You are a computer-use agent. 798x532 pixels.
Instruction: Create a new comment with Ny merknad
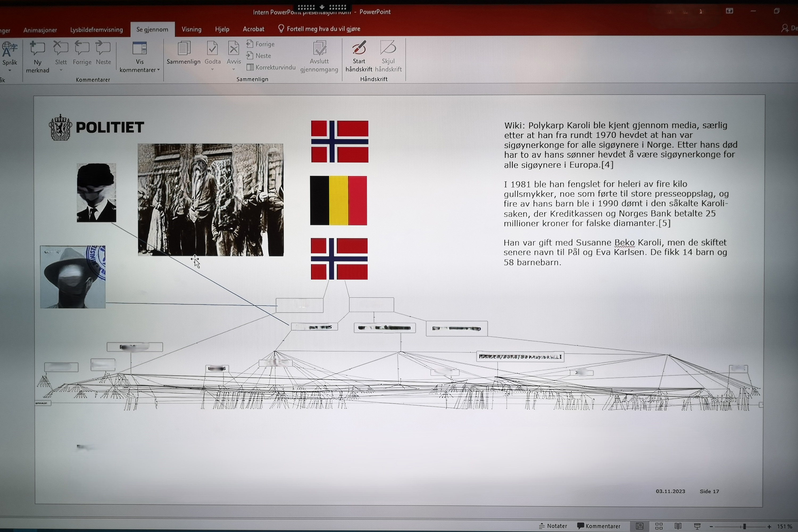point(37,57)
